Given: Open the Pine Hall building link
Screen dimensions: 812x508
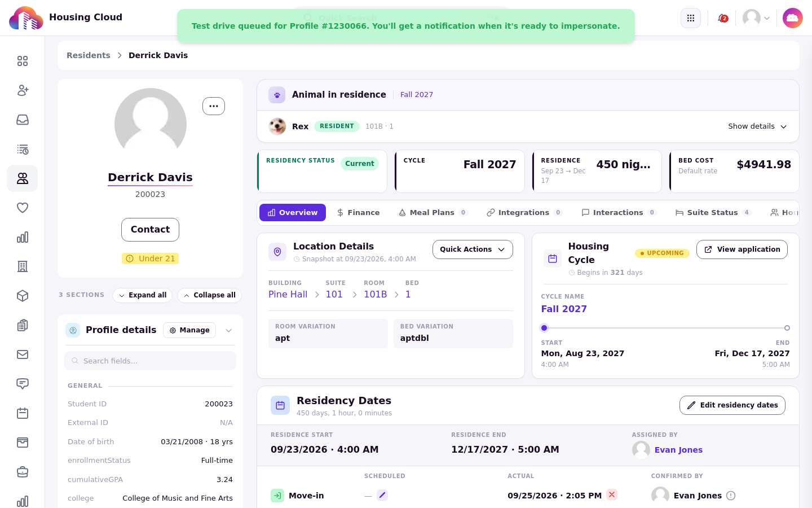Looking at the screenshot, I should click(288, 295).
